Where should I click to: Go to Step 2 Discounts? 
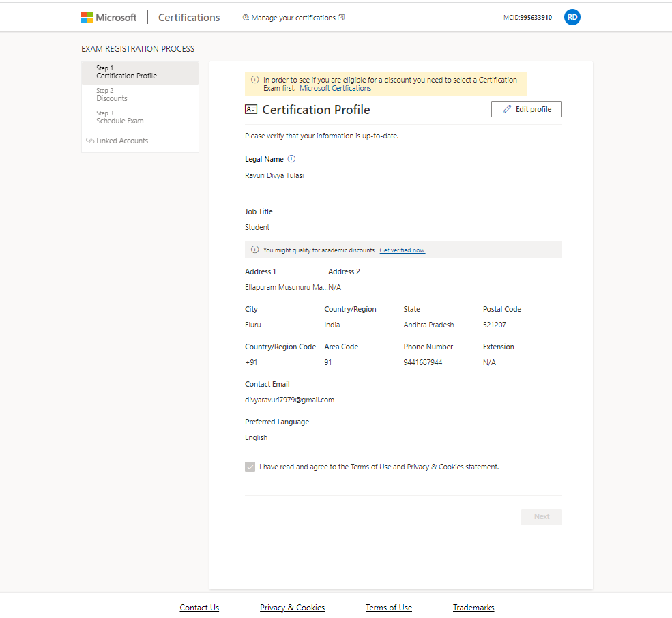141,95
